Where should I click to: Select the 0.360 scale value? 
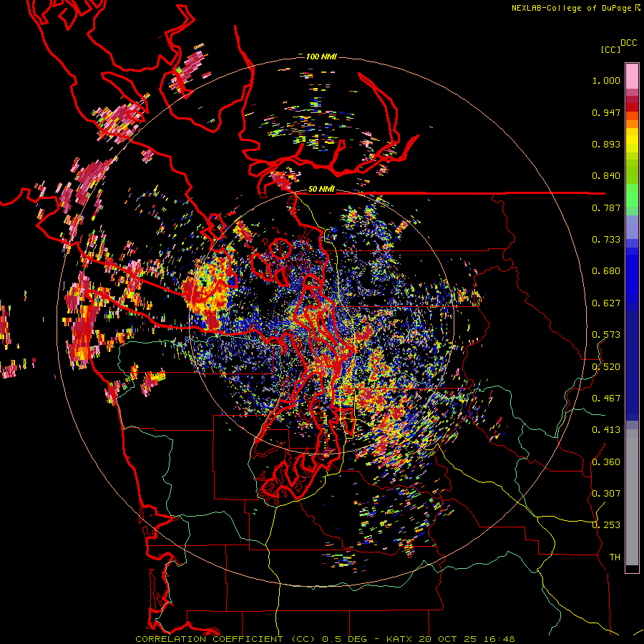606,462
